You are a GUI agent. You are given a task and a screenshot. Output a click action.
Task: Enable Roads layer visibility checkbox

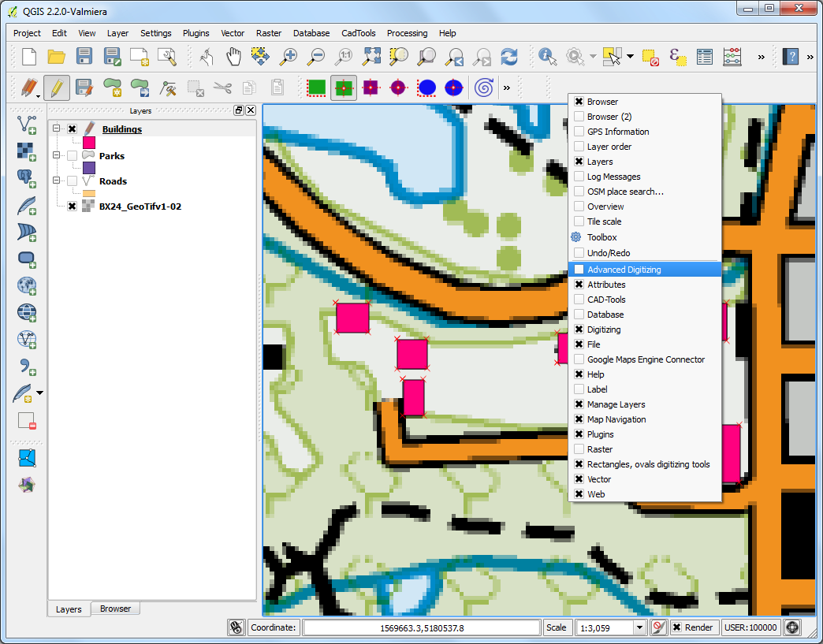73,181
